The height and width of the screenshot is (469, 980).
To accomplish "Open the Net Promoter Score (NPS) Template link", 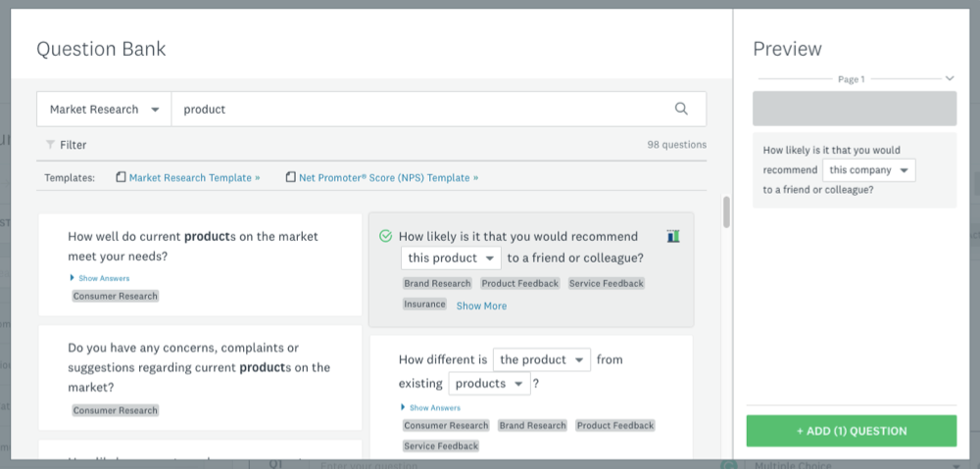I will (x=389, y=177).
